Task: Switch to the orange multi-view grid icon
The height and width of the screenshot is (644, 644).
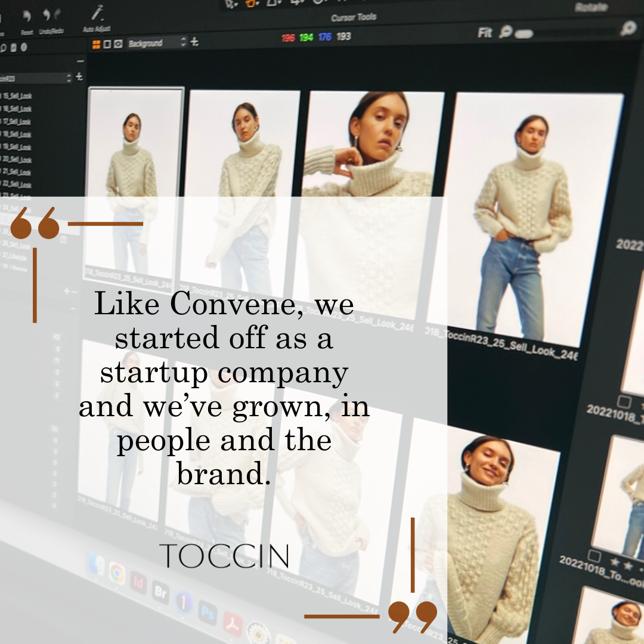Action: [x=96, y=44]
